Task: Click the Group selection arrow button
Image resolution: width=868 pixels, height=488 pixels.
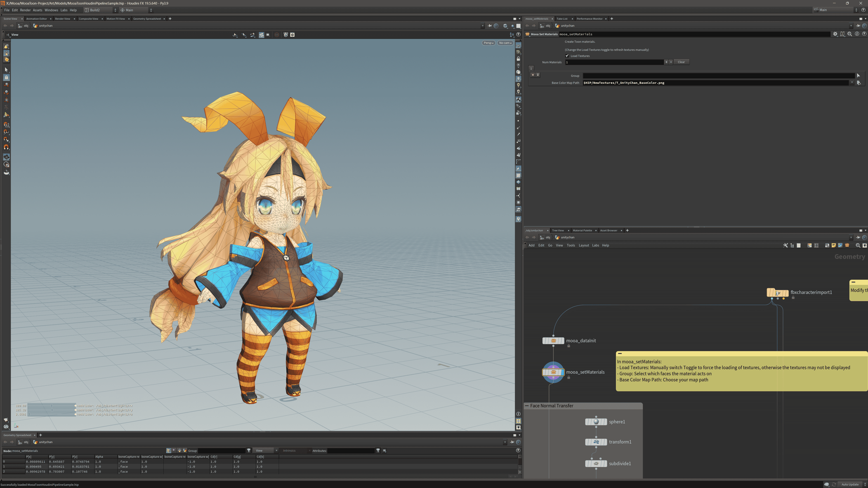Action: point(858,75)
